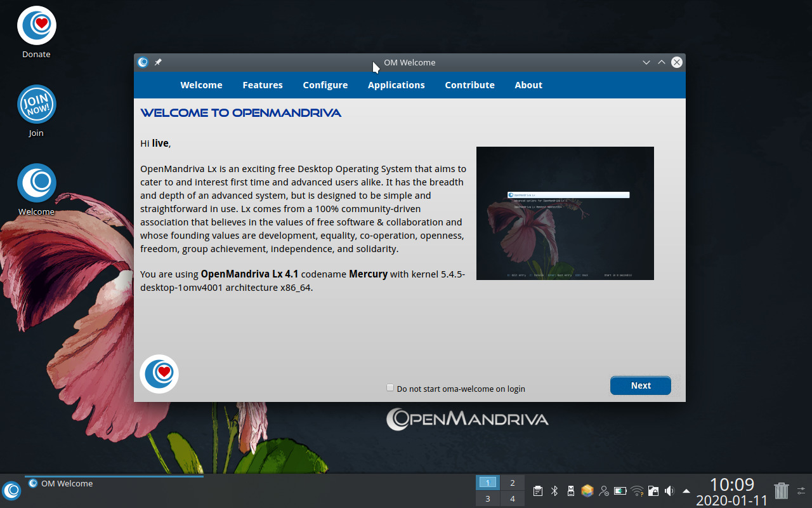The height and width of the screenshot is (508, 812).
Task: Toggle the pin icon on the title bar
Action: [x=158, y=62]
